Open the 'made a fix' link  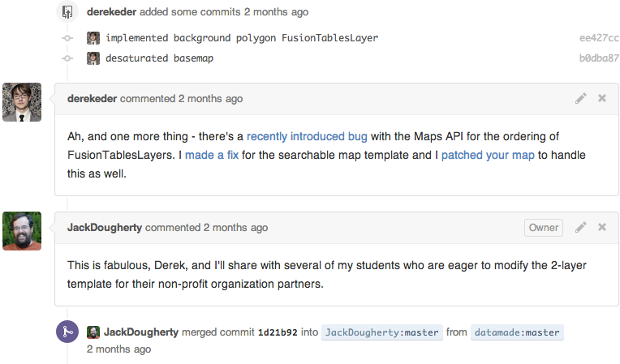coord(212,155)
